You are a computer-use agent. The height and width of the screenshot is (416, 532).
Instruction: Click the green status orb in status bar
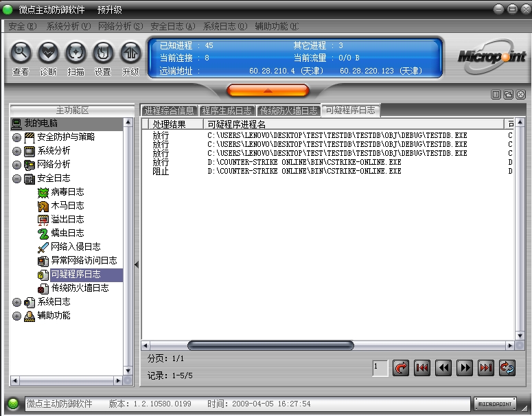(x=13, y=404)
